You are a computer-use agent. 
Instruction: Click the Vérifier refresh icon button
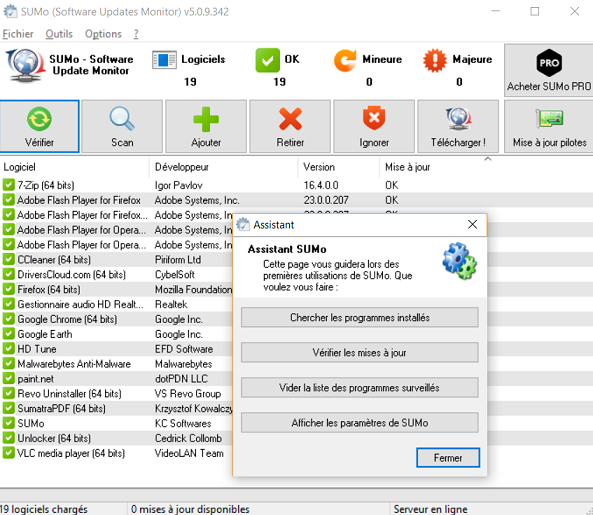pyautogui.click(x=39, y=126)
